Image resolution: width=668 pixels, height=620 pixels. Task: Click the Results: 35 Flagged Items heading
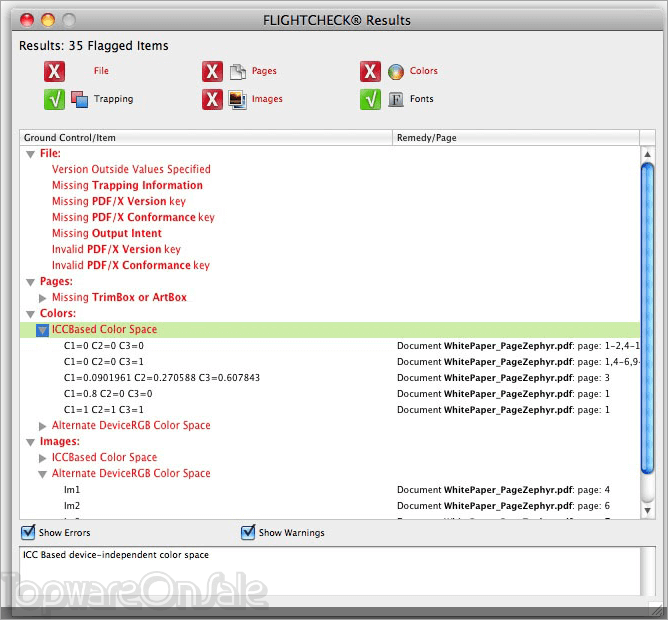[x=94, y=46]
